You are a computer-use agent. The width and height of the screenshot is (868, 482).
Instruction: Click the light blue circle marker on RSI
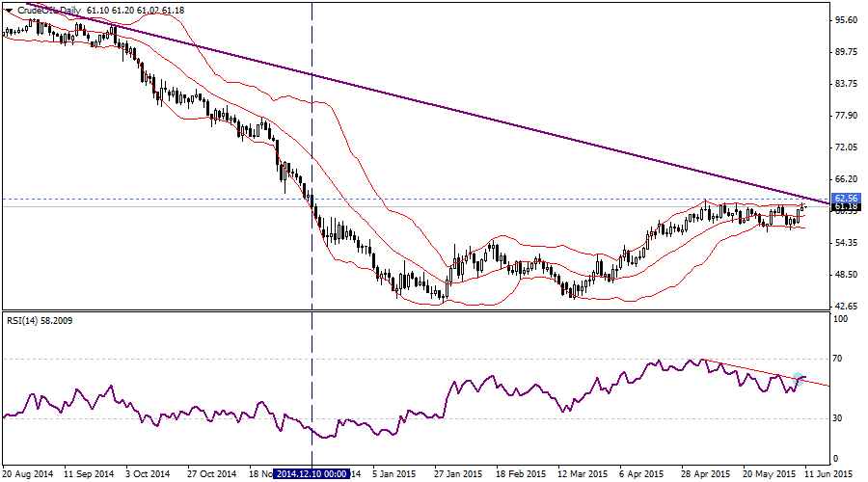[799, 379]
